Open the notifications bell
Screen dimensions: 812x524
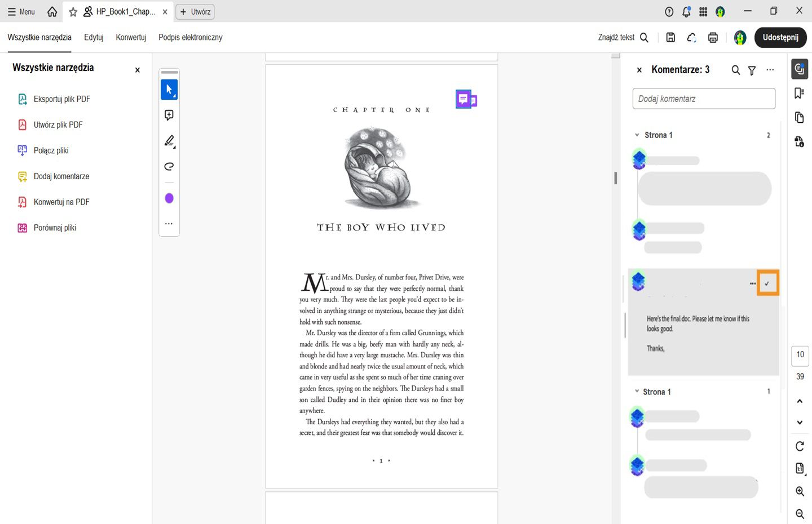pyautogui.click(x=686, y=12)
